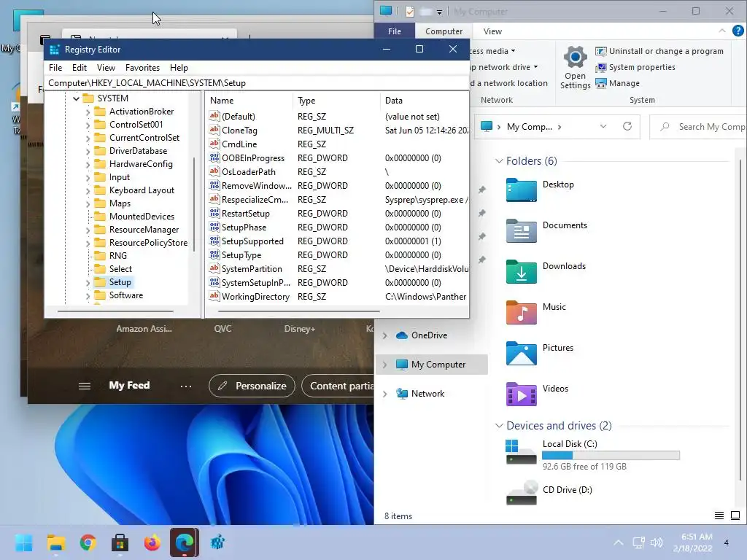Collapse the Devices and drives group
Screen dimensions: 747x560
click(x=499, y=426)
